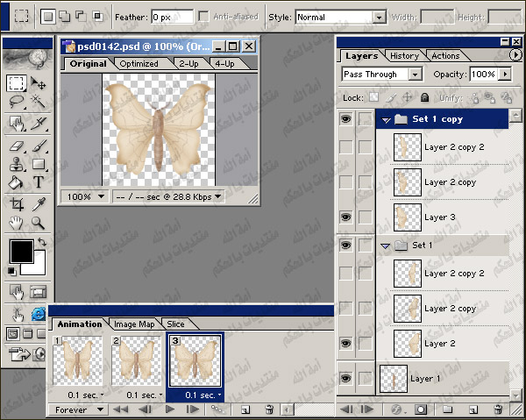Image resolution: width=526 pixels, height=420 pixels.
Task: Select the Type tool
Action: coord(39,182)
